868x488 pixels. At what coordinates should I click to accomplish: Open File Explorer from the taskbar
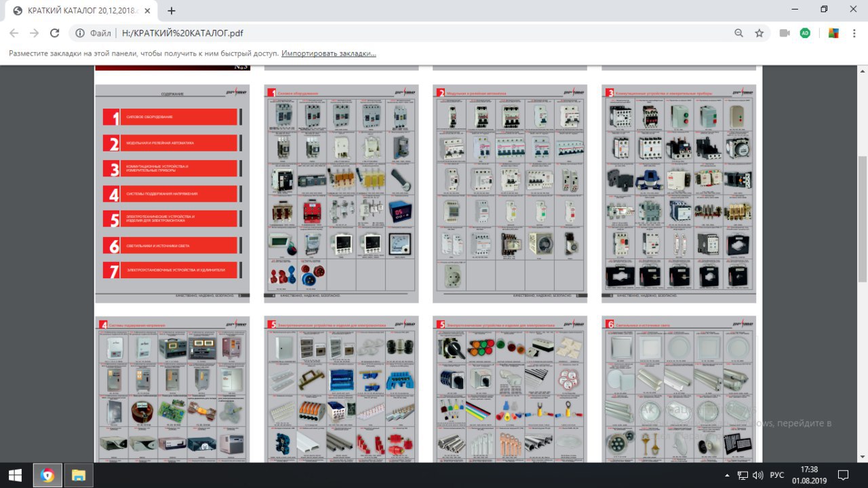click(79, 474)
